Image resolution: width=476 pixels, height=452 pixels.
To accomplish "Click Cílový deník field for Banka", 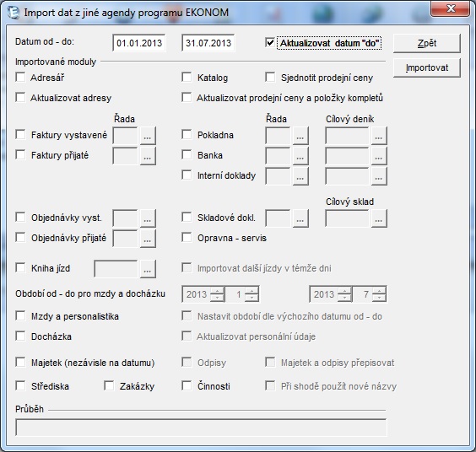I will 347,156.
